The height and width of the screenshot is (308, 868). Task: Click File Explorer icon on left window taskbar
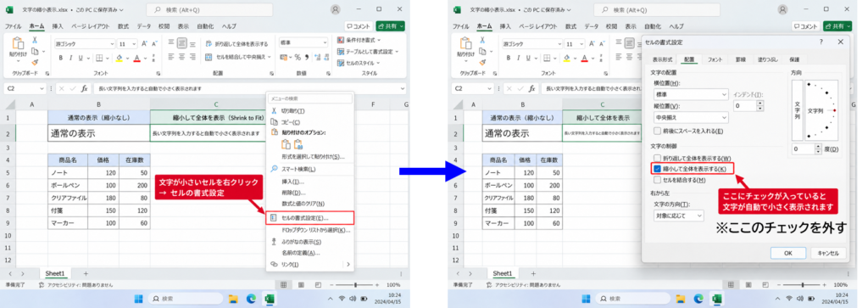[x=233, y=299]
